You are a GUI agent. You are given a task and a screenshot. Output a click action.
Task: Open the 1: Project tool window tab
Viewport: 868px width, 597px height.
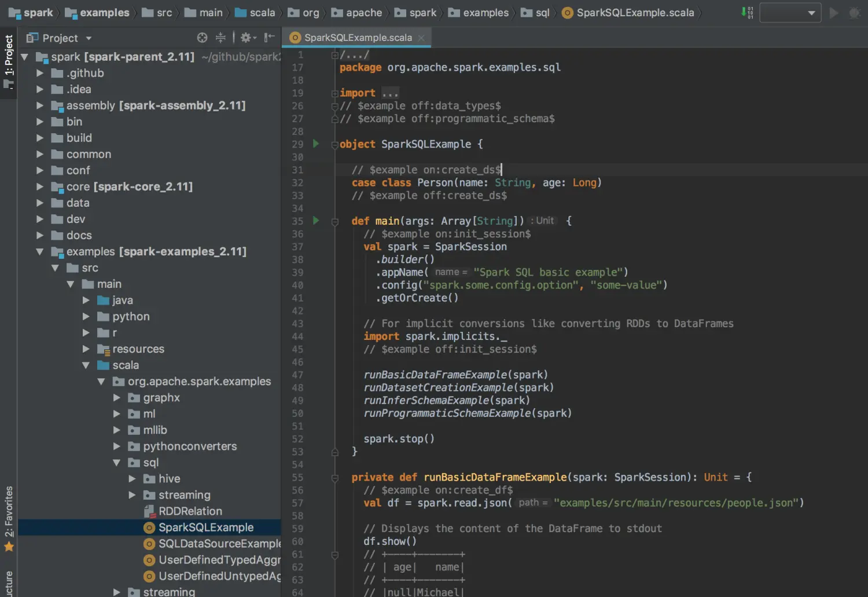click(x=9, y=62)
